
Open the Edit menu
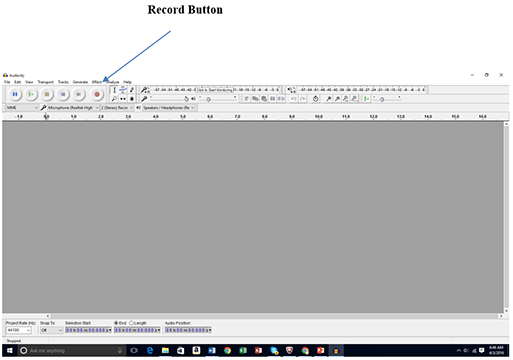(x=18, y=82)
